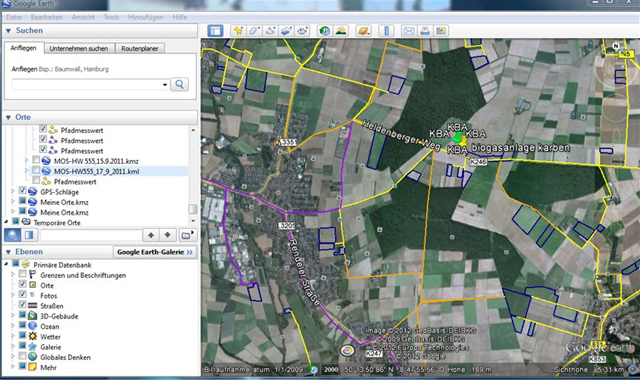Uncheck the GPS-Schläge checkbox
This screenshot has height=380, width=640.
pos(22,191)
